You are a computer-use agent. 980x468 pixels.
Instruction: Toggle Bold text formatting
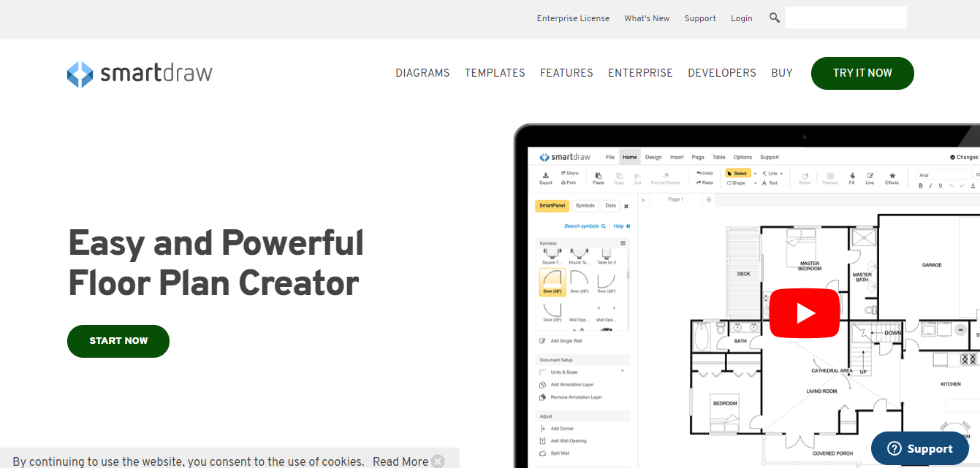tap(920, 185)
